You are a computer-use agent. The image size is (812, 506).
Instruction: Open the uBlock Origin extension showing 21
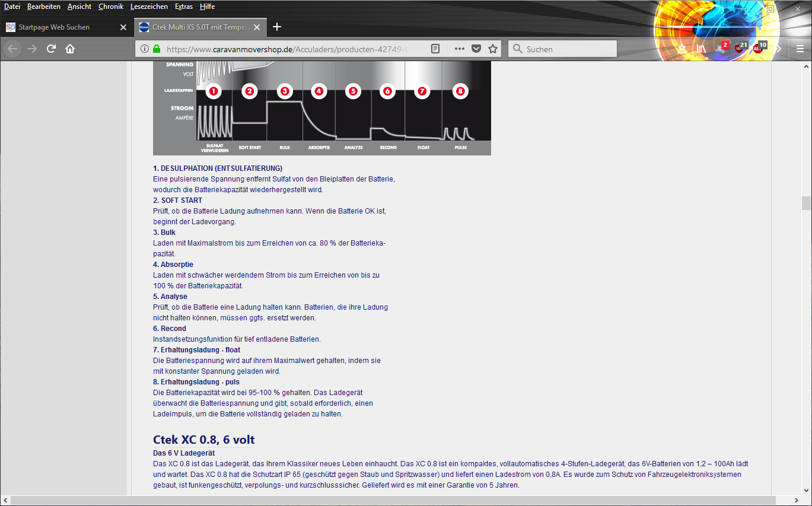[x=740, y=49]
